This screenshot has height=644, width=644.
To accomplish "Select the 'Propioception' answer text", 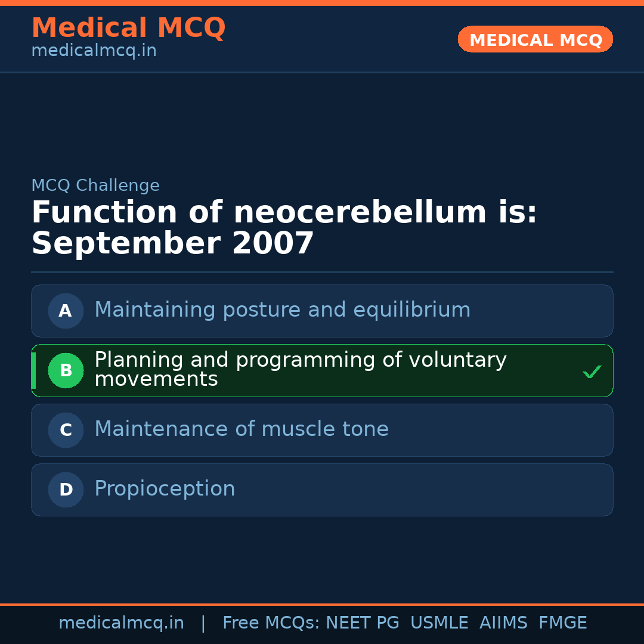I will tap(165, 489).
